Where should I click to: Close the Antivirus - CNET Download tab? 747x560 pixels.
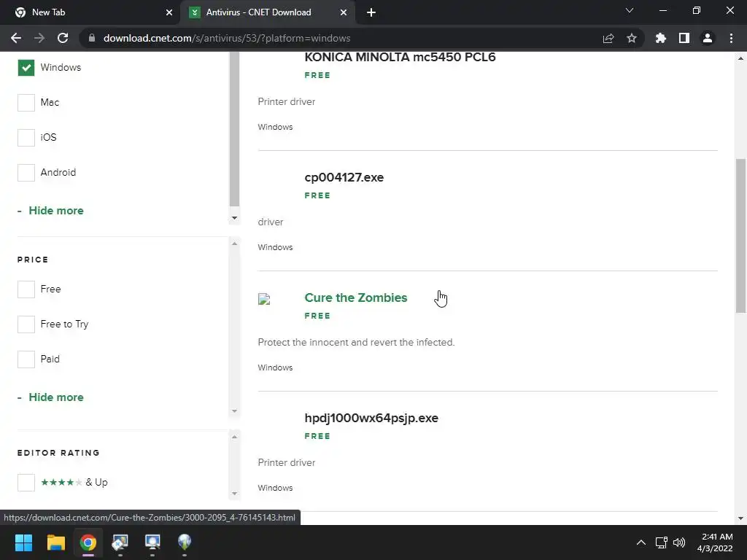pos(343,12)
